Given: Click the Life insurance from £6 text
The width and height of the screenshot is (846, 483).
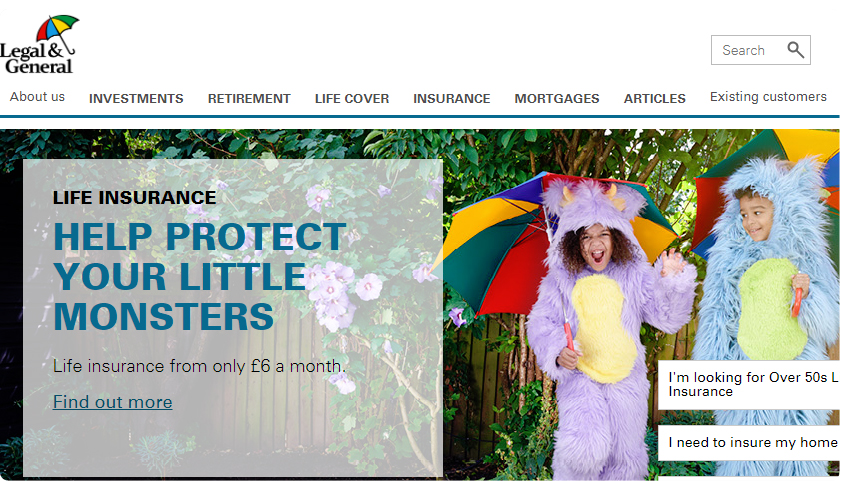Looking at the screenshot, I should pyautogui.click(x=199, y=366).
